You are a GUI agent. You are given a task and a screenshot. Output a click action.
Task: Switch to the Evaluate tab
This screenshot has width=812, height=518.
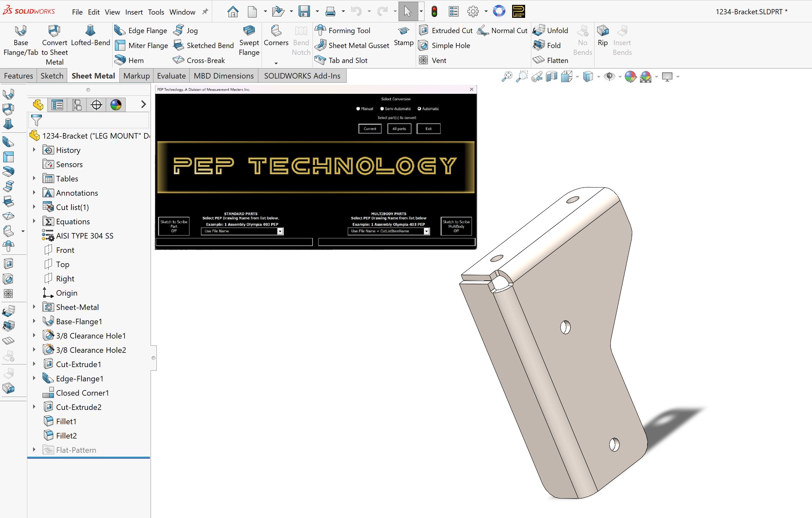click(x=171, y=76)
